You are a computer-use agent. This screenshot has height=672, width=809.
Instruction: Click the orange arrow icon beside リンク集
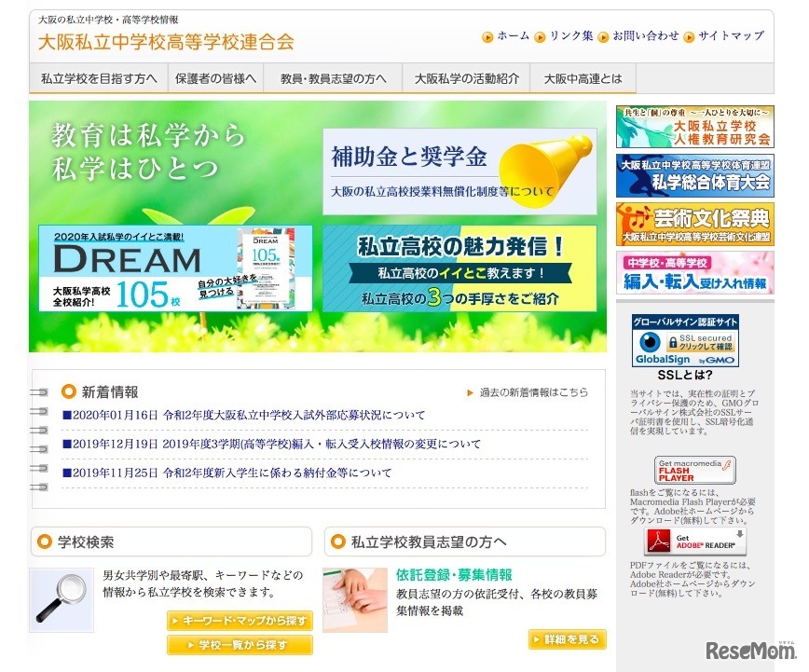pos(541,37)
